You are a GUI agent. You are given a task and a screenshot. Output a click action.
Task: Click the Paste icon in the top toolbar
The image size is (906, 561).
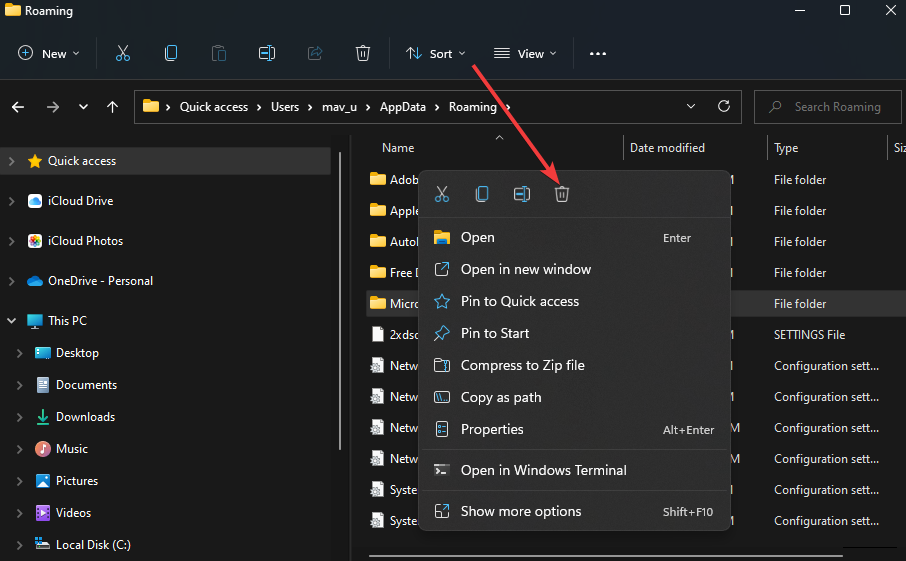pos(218,54)
